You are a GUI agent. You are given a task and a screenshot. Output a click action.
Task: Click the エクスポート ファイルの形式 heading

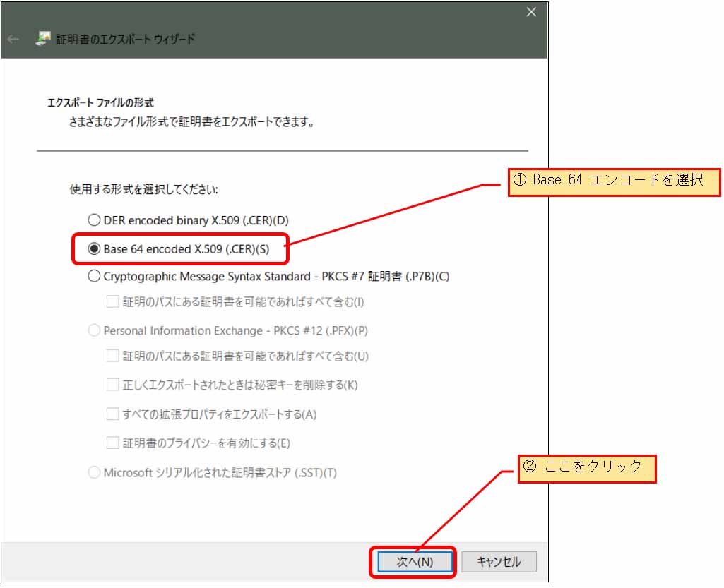point(100,104)
